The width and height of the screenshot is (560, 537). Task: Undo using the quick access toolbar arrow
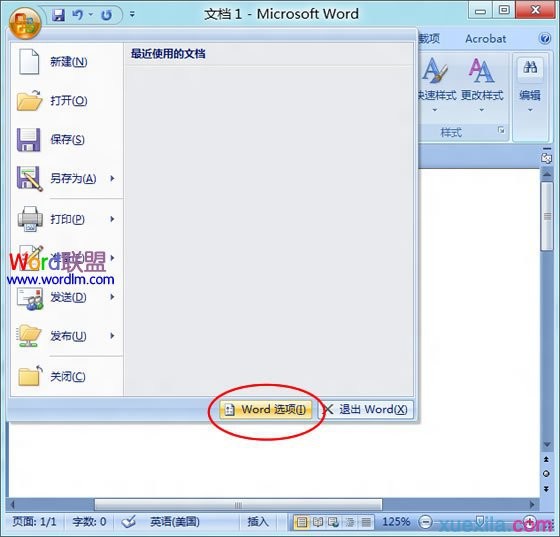pos(78,15)
